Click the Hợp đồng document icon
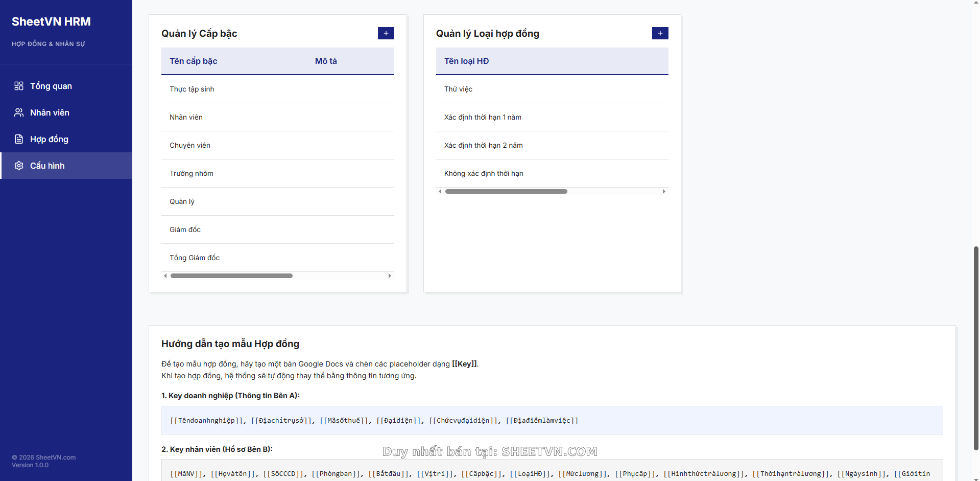 [19, 139]
